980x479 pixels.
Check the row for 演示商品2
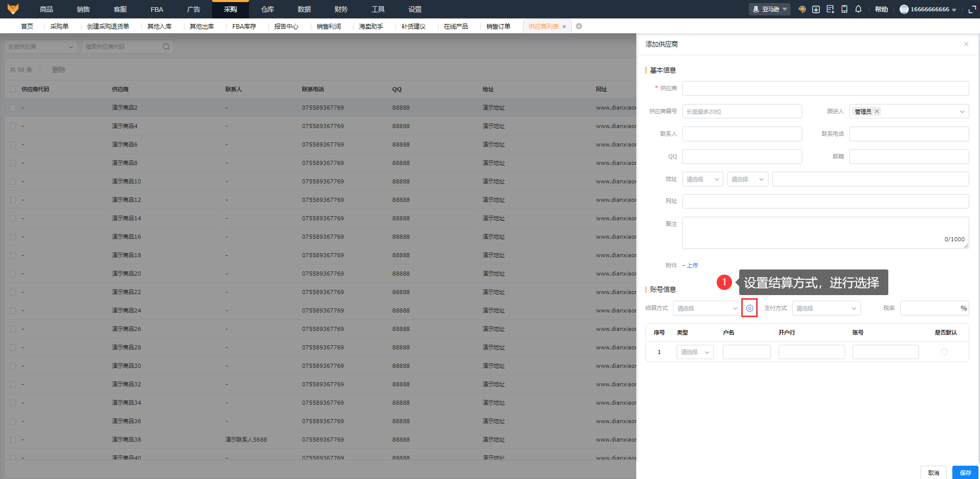[x=13, y=108]
